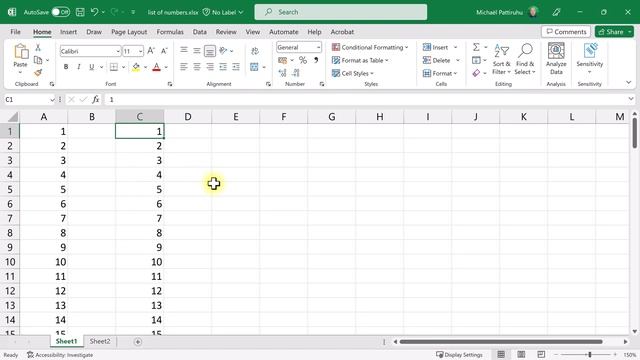Switch to the Insert tab
Viewport: 640px width, 360px height.
click(68, 32)
